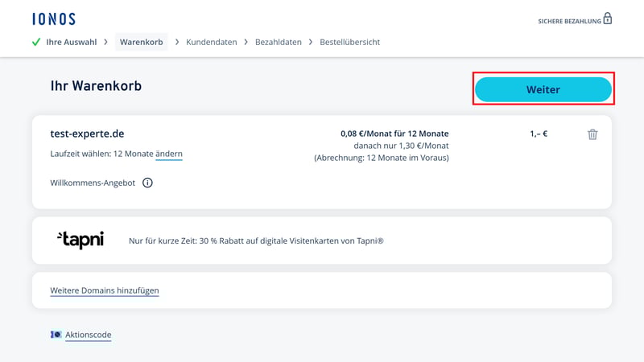The height and width of the screenshot is (362, 644).
Task: Click the IONOS logo
Action: point(54,19)
